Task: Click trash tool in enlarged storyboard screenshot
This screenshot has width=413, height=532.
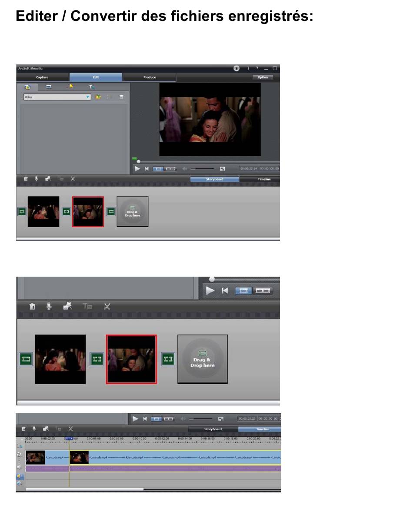Action: point(32,306)
